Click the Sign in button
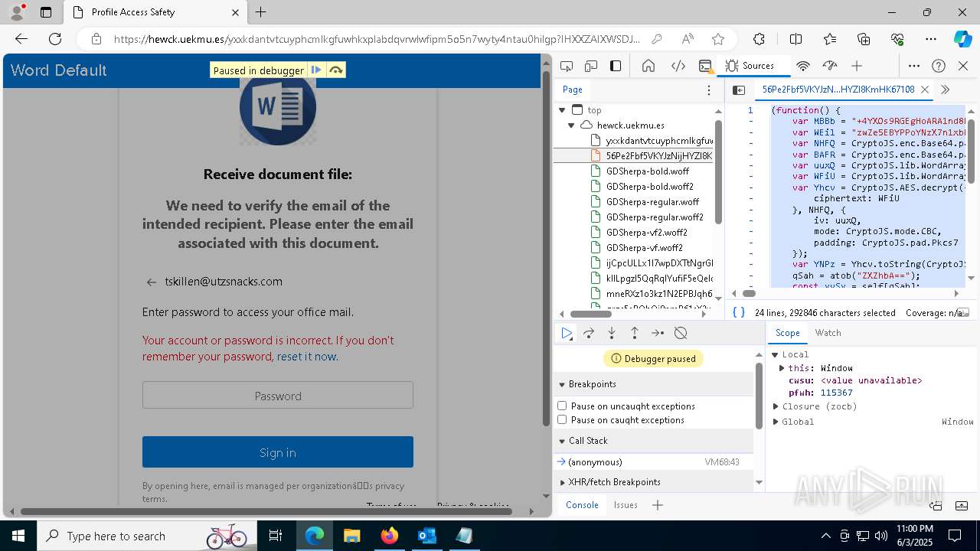Screen dimensions: 980x551 (277, 452)
